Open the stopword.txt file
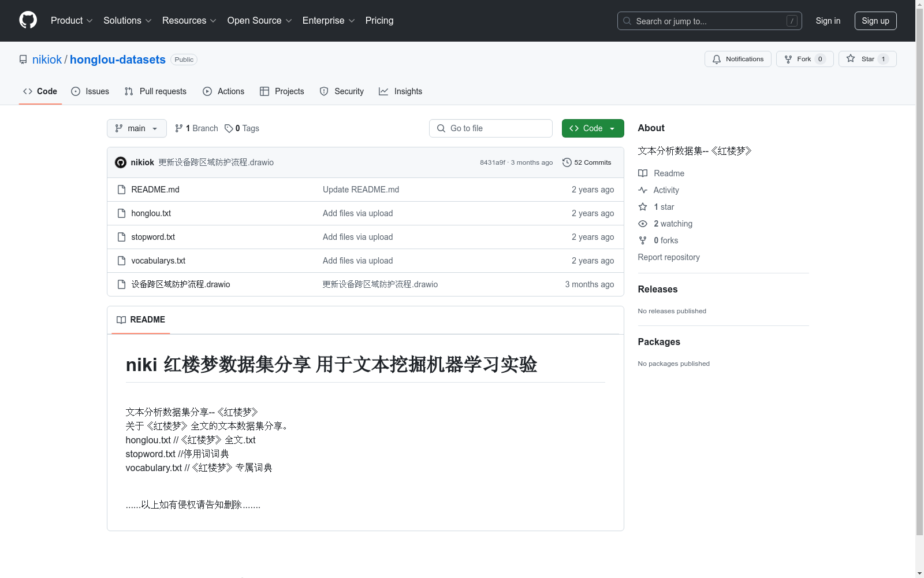The height and width of the screenshot is (578, 924). [x=153, y=237]
